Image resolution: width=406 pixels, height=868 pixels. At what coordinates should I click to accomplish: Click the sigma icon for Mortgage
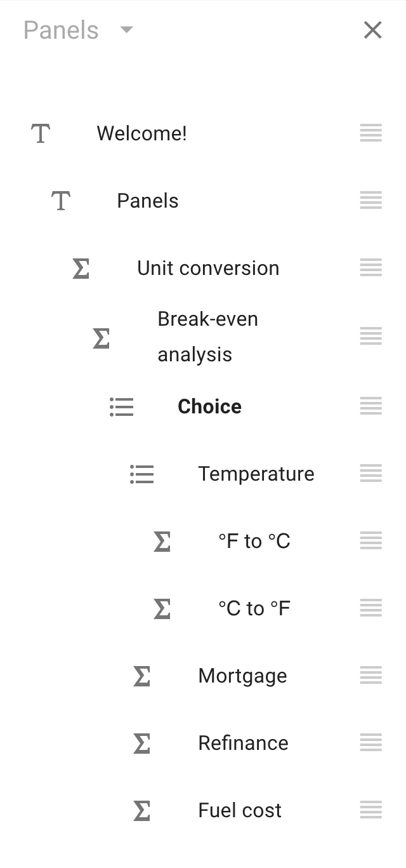pos(142,676)
